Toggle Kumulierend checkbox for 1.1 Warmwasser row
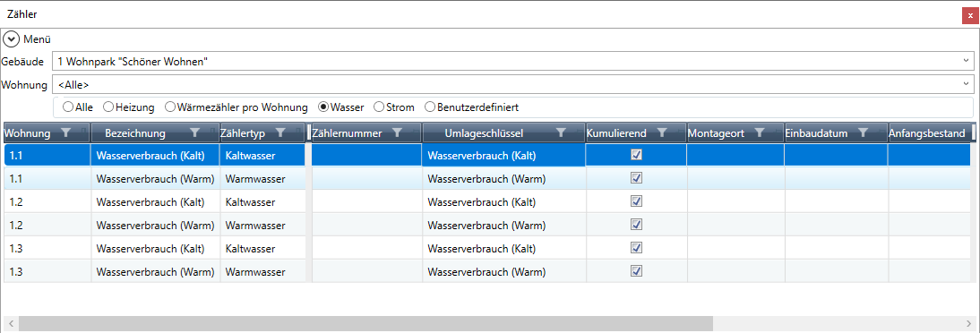This screenshot has width=980, height=333. 636,178
